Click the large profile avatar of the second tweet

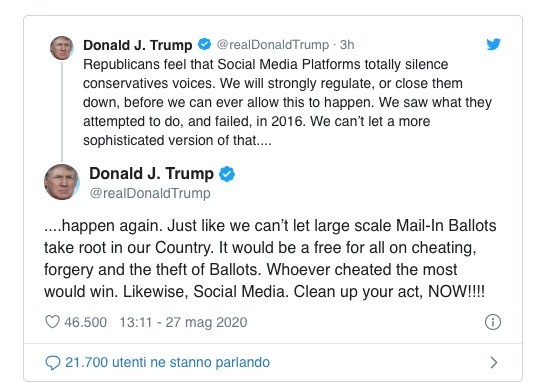[x=62, y=182]
